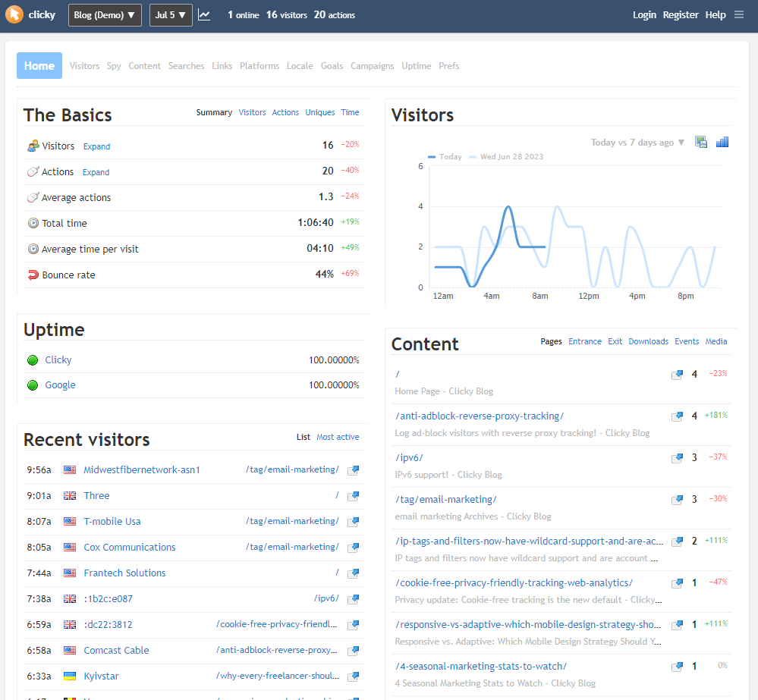Click the chart export icon in Visitors
The image size is (758, 700).
tap(701, 142)
